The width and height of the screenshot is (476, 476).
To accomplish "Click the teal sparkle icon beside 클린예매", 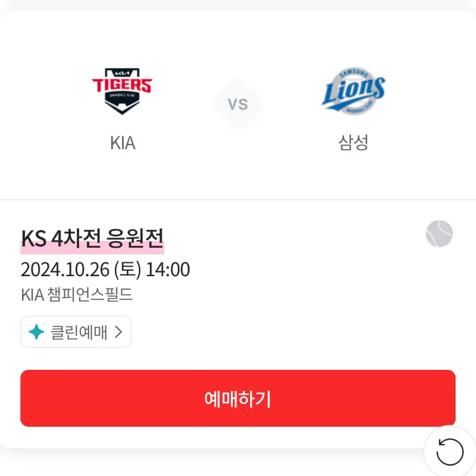I will [x=36, y=332].
